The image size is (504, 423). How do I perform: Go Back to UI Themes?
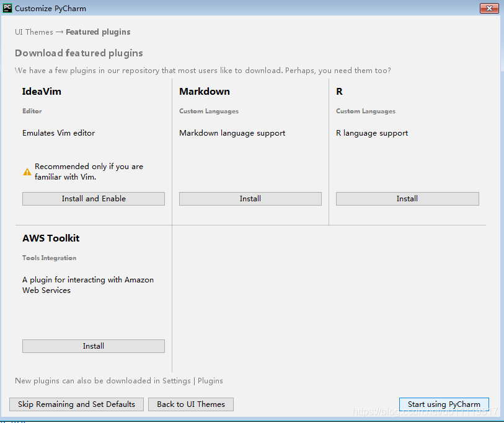tap(191, 404)
